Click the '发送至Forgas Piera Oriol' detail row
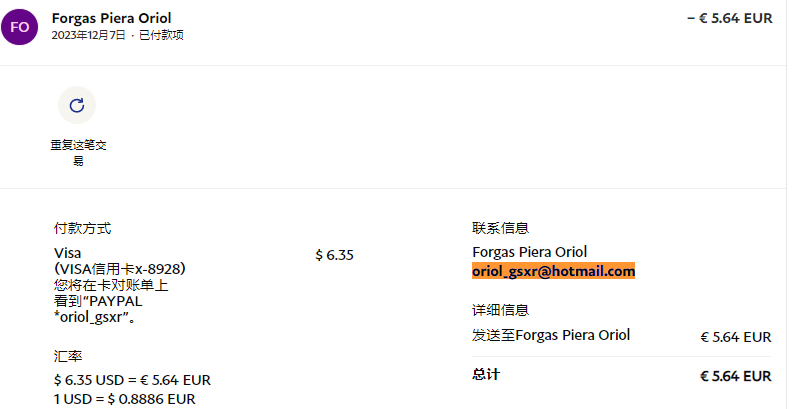This screenshot has width=793, height=409. tap(551, 335)
